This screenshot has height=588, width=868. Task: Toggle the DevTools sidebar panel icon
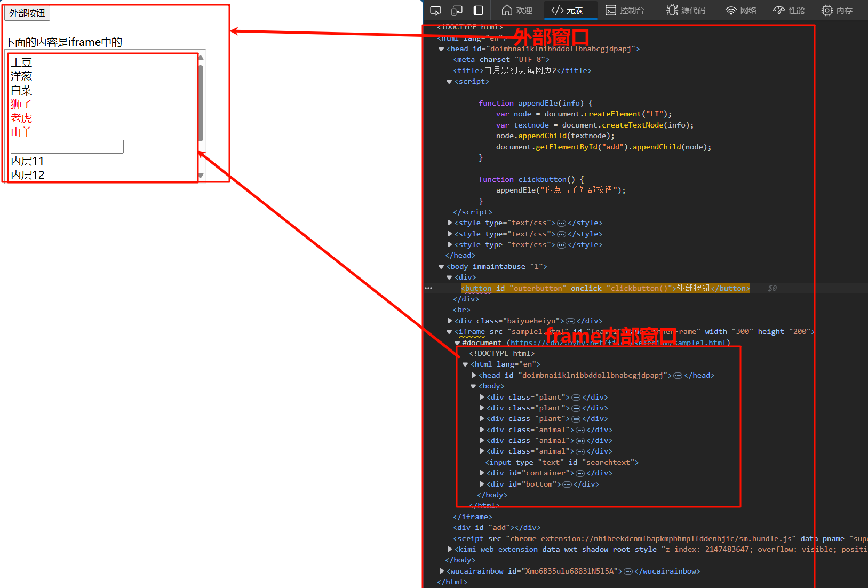pyautogui.click(x=479, y=11)
